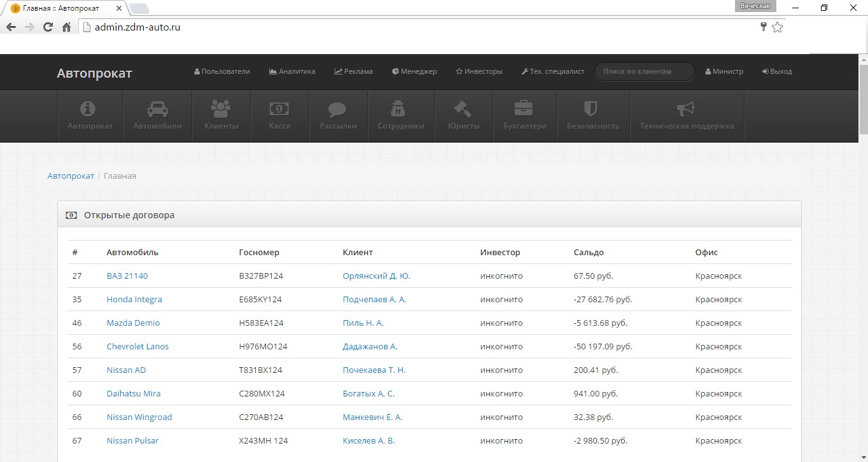This screenshot has height=462, width=868.
Task: Click the browser address bar URL
Action: point(137,27)
